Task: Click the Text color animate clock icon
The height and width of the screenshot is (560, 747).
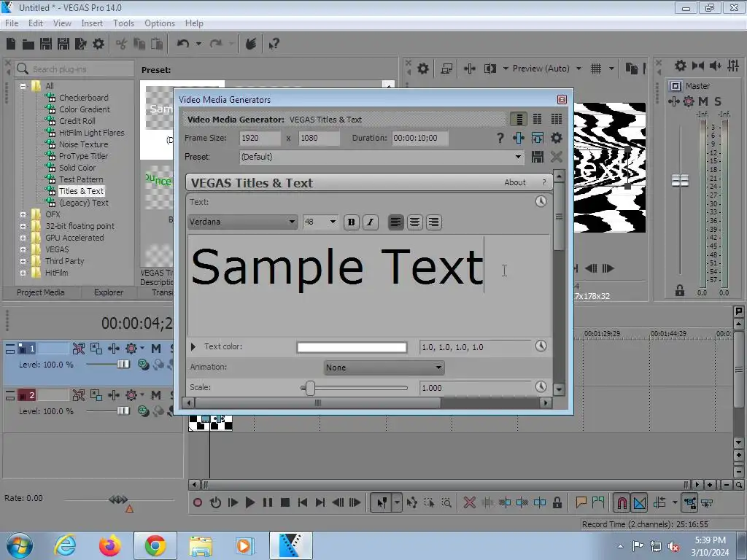Action: [541, 346]
